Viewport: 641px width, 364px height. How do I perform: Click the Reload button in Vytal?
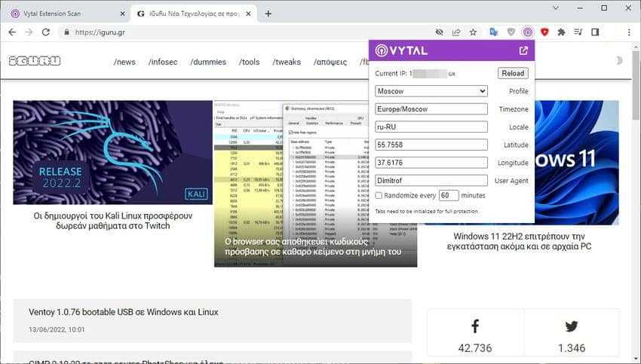[x=513, y=73]
